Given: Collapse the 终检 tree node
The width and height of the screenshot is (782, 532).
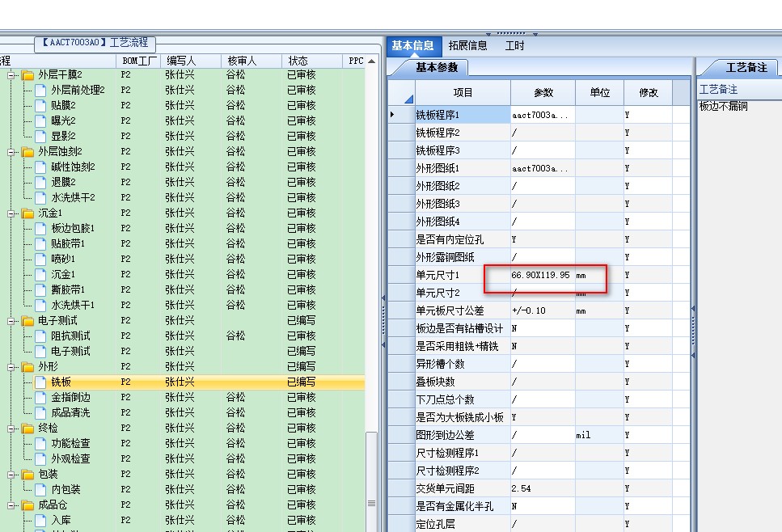Looking at the screenshot, I should [x=11, y=429].
